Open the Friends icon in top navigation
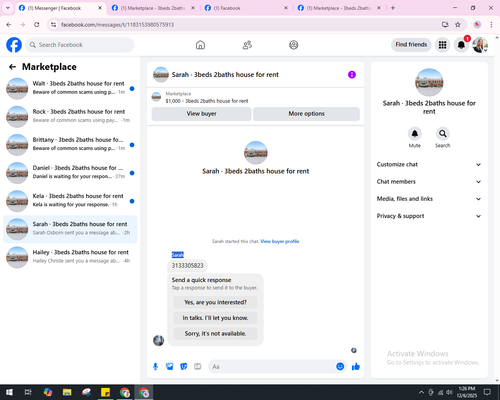 pos(247,45)
